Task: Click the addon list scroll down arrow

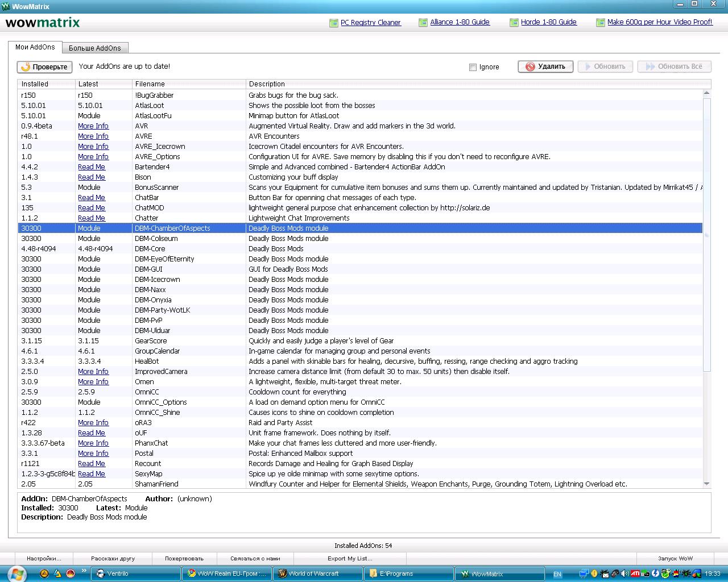Action: [707, 484]
